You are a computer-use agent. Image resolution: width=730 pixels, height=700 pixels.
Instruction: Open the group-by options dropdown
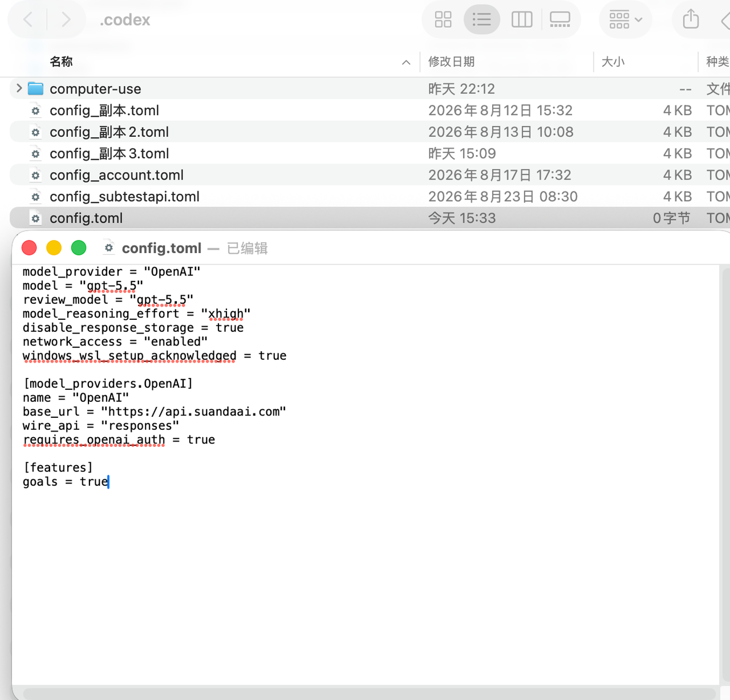coord(626,19)
